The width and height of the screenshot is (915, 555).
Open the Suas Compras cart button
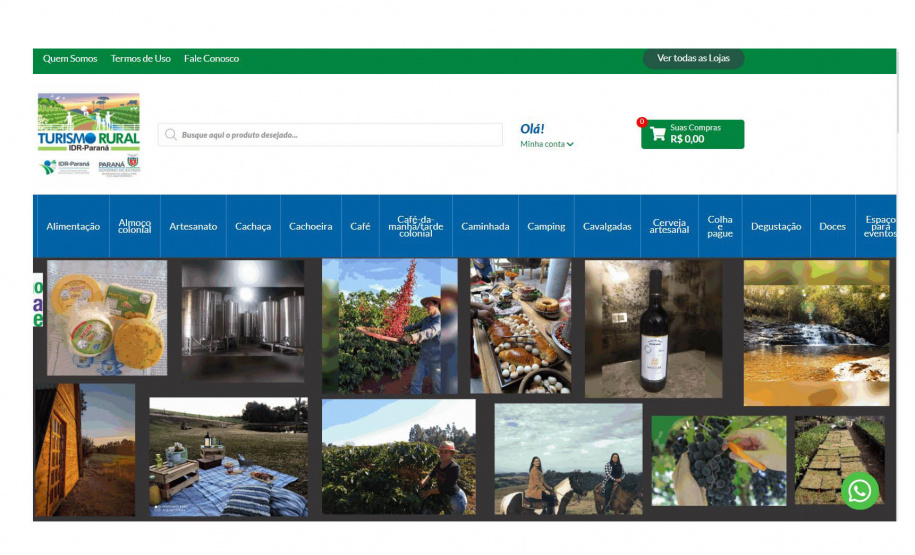[693, 134]
